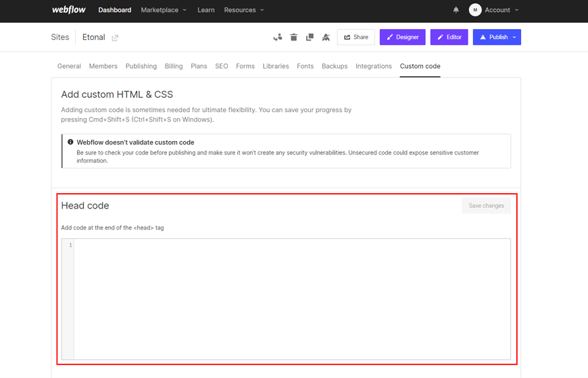Click 'Webflow doesn't validate custom code' text
Image resolution: width=588 pixels, height=378 pixels.
point(135,142)
